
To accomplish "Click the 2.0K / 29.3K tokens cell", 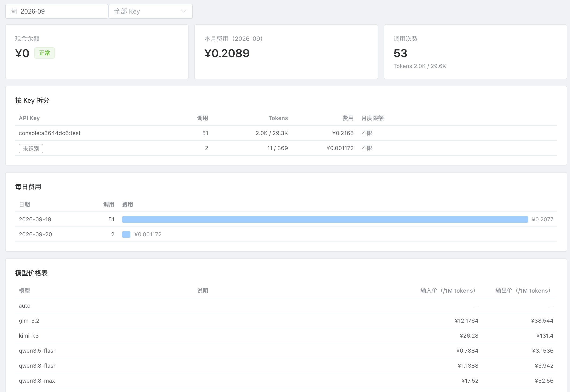I will tap(272, 133).
